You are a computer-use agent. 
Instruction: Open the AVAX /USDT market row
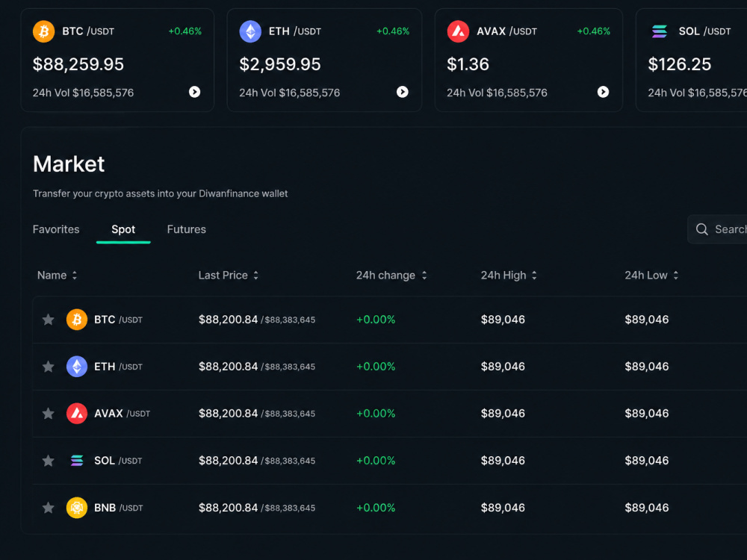coord(389,414)
